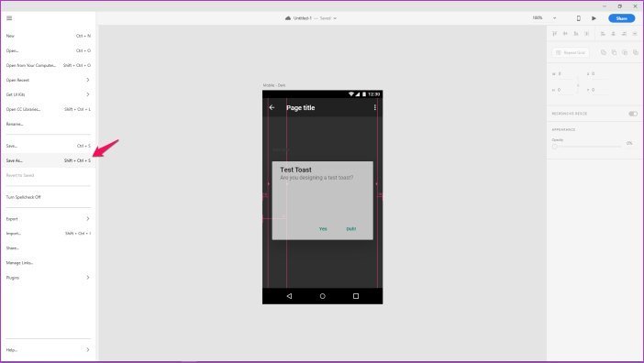Click the opacity 0% value
Image resolution: width=644 pixels, height=363 pixels.
pyautogui.click(x=629, y=143)
